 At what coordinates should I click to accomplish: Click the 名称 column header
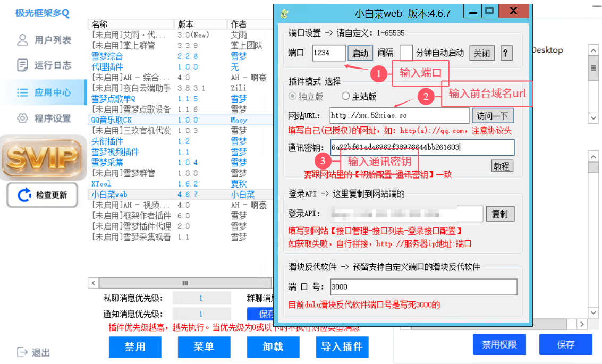click(99, 24)
